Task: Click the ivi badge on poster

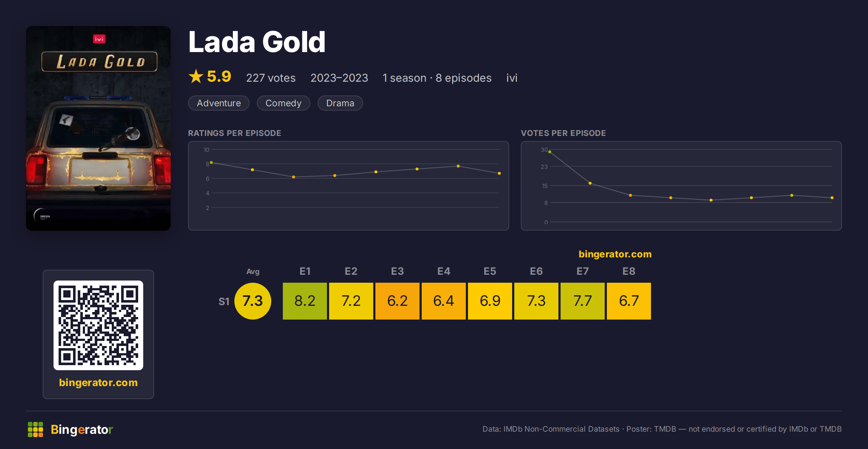Action: coord(99,39)
